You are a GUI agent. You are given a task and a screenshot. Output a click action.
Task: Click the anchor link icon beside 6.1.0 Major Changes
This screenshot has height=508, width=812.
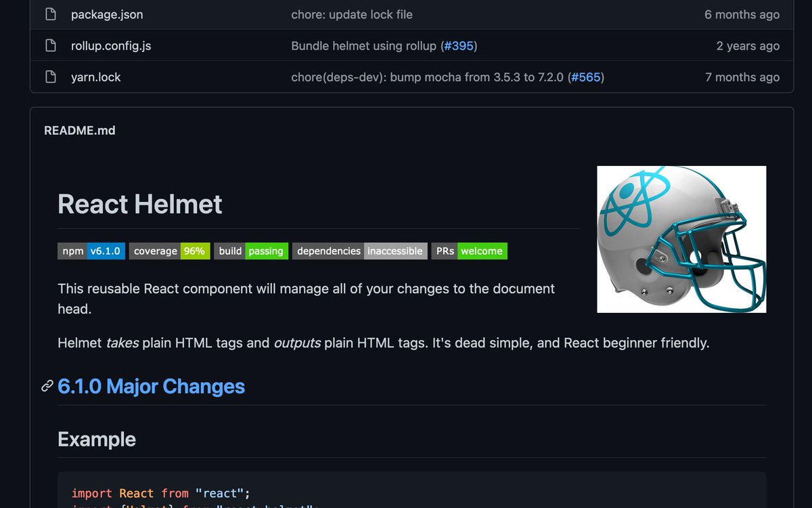pyautogui.click(x=47, y=386)
